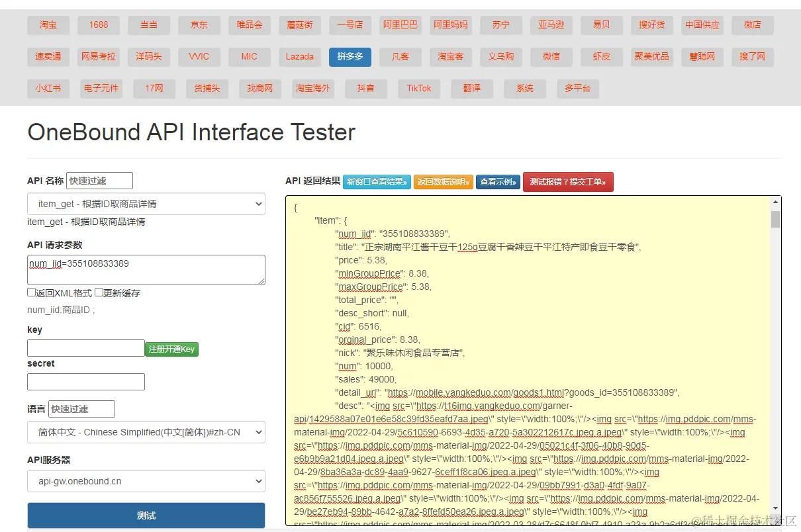Screen dimensions: 801x532
Task: Open the 阿里妈妈 tab
Action: coord(451,25)
